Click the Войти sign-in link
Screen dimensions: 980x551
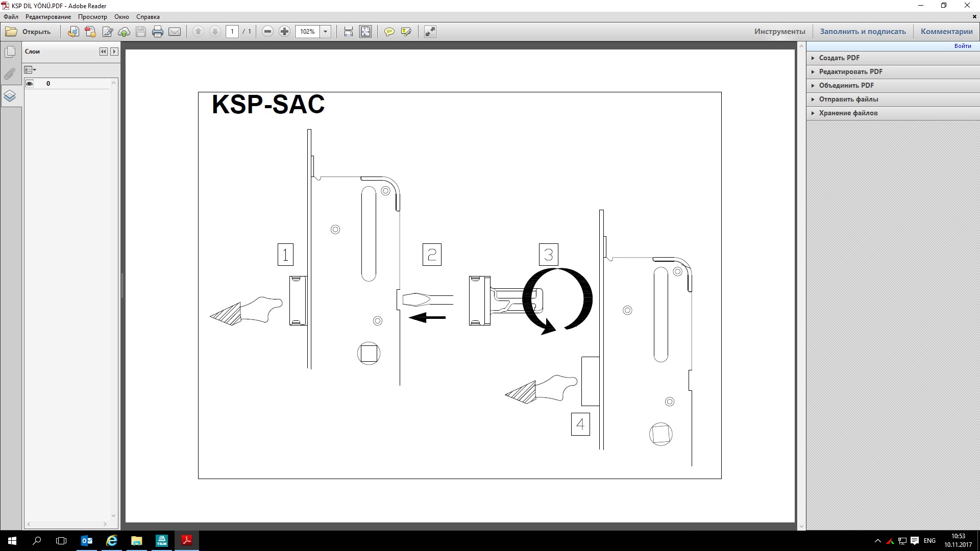(x=962, y=46)
